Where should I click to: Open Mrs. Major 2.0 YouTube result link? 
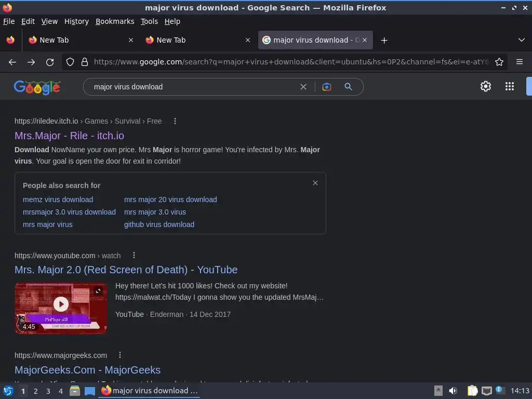click(x=126, y=270)
